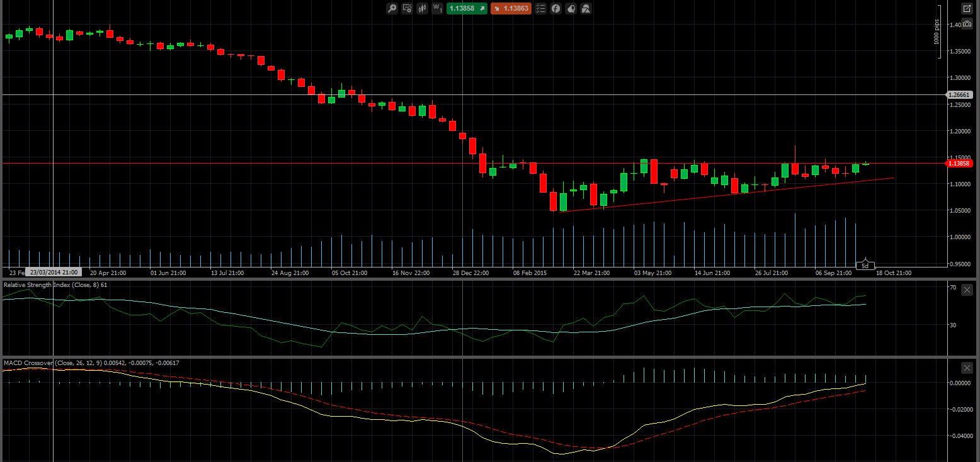980x462 pixels.
Task: Click the 1.00000 price axis label
Action: (960, 237)
